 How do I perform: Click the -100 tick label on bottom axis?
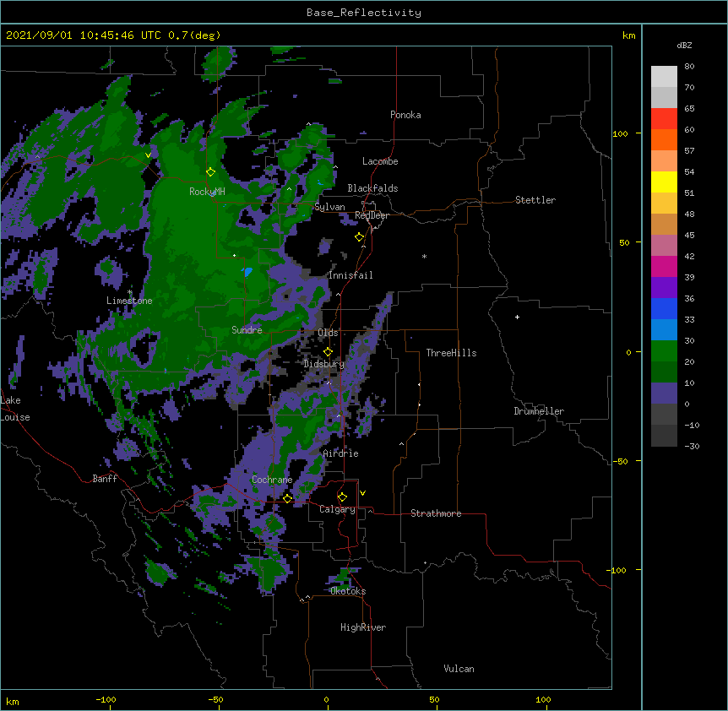pos(106,699)
